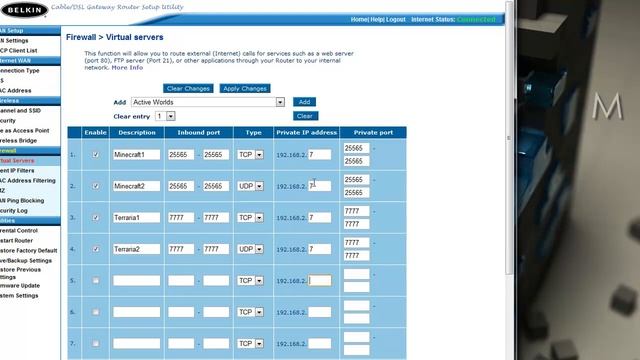
Task: Click the Logout link in header
Action: coord(396,20)
